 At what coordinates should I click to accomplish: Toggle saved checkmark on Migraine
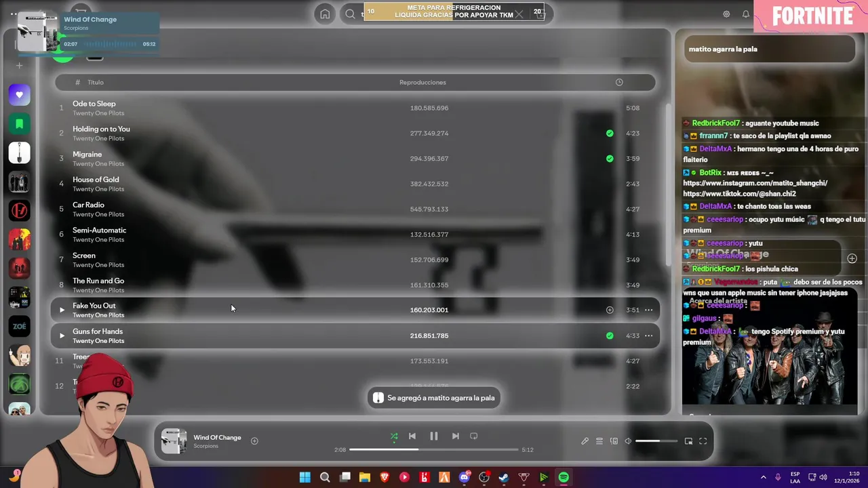pos(610,159)
